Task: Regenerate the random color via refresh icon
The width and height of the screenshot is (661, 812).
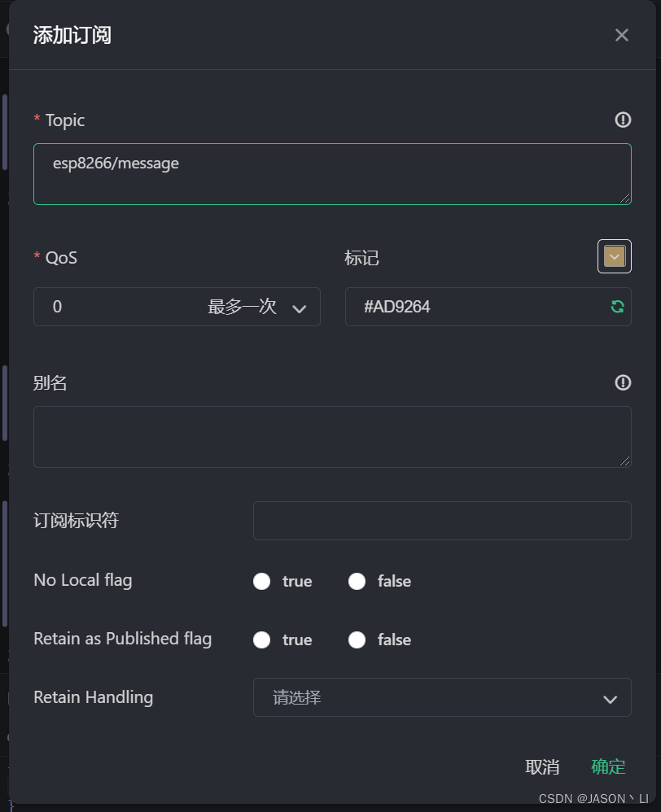Action: [618, 307]
